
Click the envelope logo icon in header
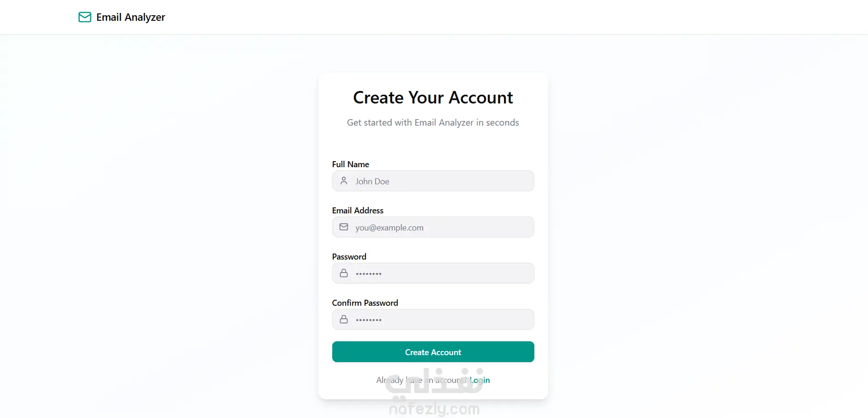coord(85,18)
